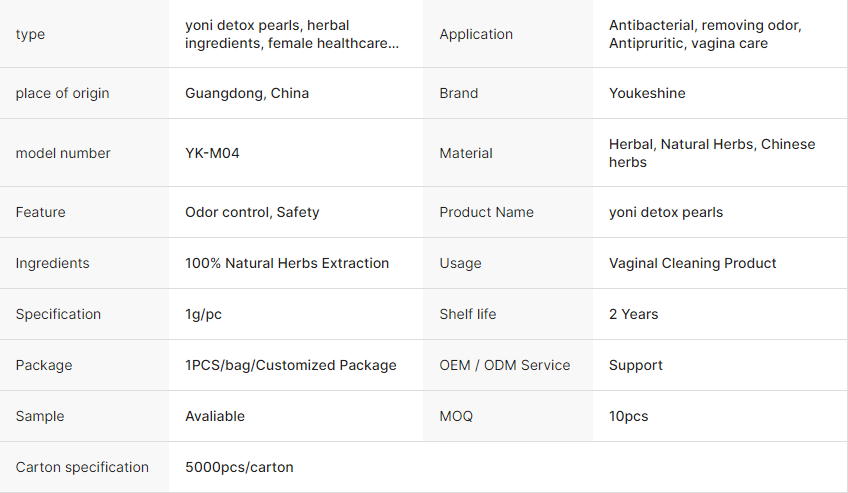This screenshot has width=848, height=493.
Task: Click 'yoni detox pearls' product name value
Action: click(666, 212)
